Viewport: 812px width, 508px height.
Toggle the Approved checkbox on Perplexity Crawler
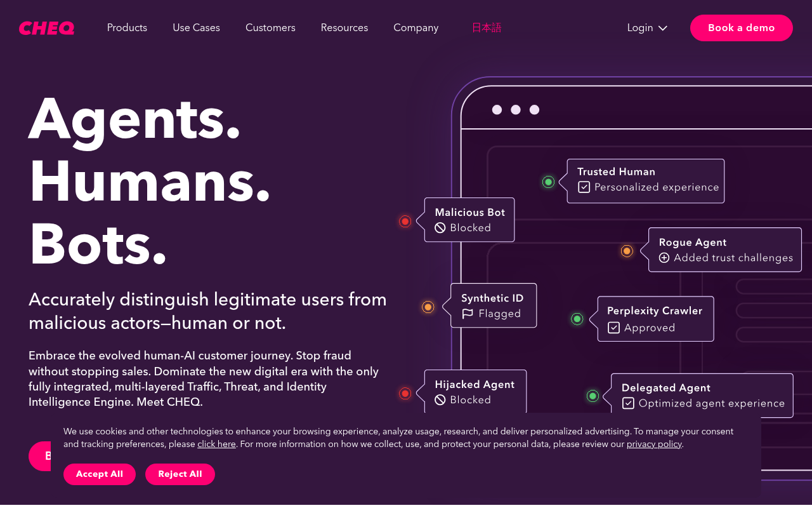(x=613, y=328)
